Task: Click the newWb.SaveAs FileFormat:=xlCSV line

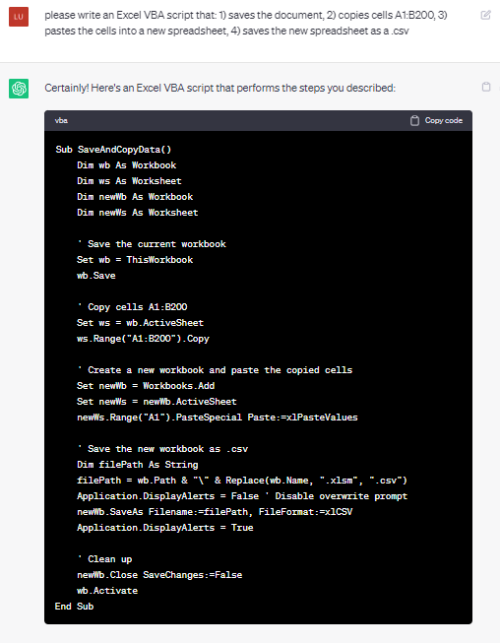Action: tap(215, 512)
